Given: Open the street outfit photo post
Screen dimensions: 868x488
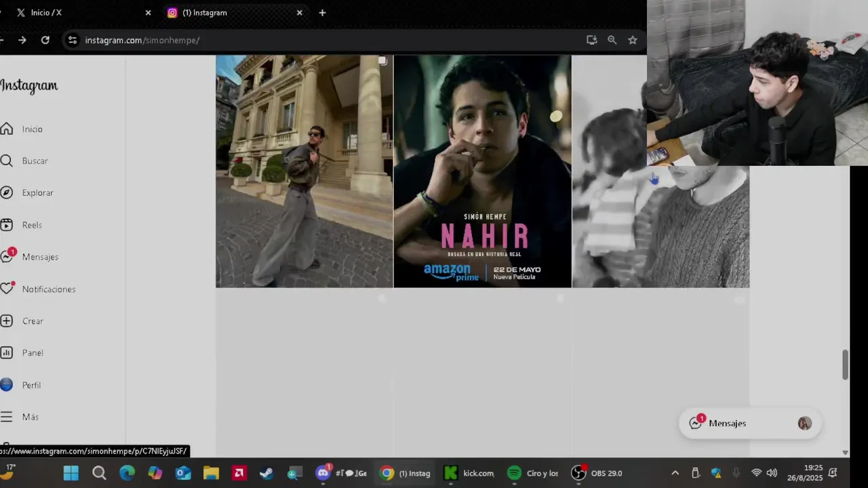Looking at the screenshot, I should [304, 171].
